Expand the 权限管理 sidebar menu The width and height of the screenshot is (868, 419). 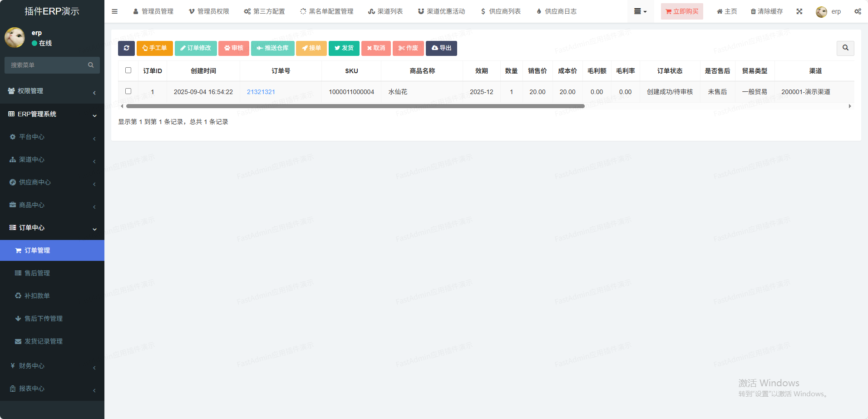click(x=52, y=91)
